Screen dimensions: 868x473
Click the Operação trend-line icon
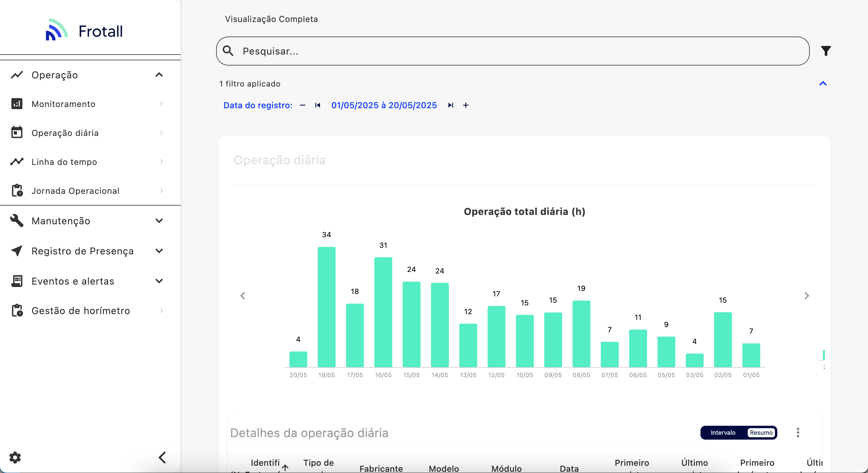point(17,75)
